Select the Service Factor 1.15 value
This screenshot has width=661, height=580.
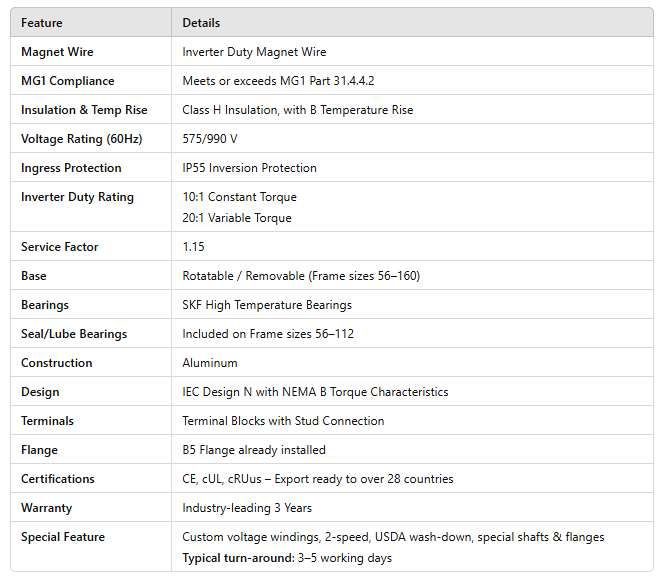coord(193,247)
